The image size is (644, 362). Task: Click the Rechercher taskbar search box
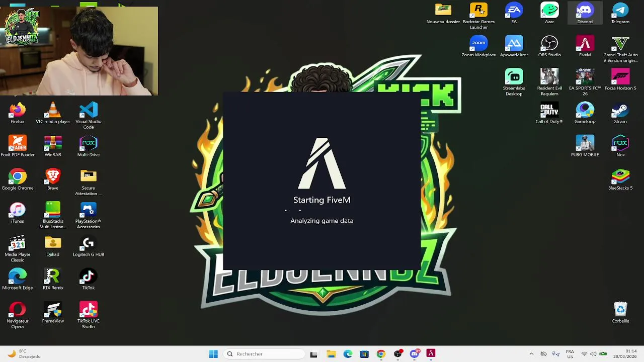click(263, 354)
